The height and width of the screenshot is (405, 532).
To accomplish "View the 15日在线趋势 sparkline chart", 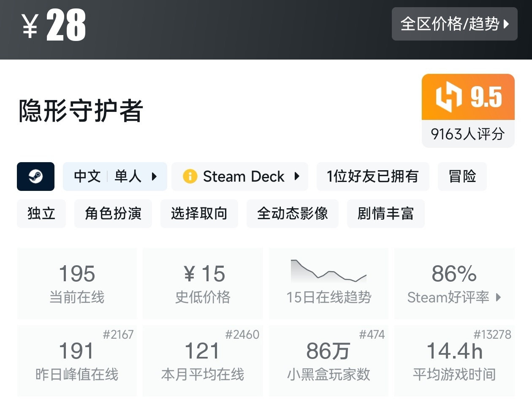I will 328,271.
